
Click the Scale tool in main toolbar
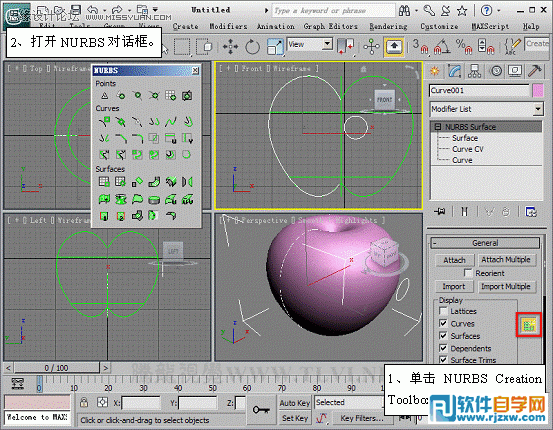(275, 47)
